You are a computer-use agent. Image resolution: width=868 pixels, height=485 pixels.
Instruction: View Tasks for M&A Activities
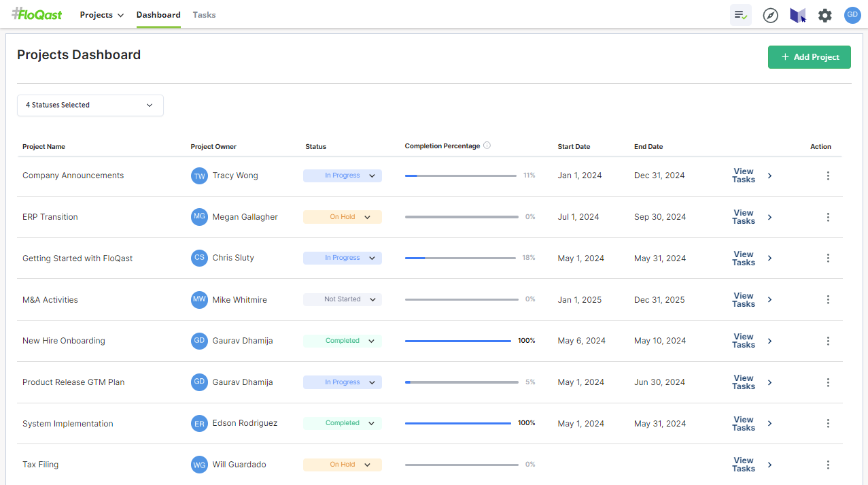(x=752, y=300)
